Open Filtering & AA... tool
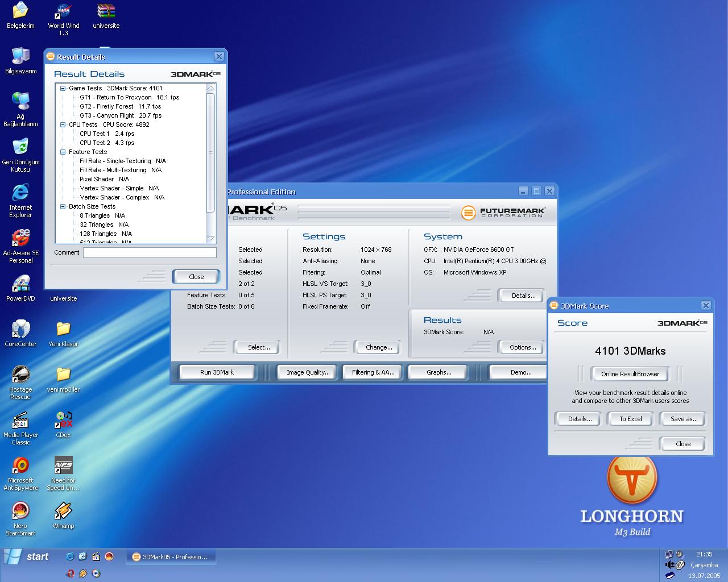The image size is (728, 582). tap(373, 372)
